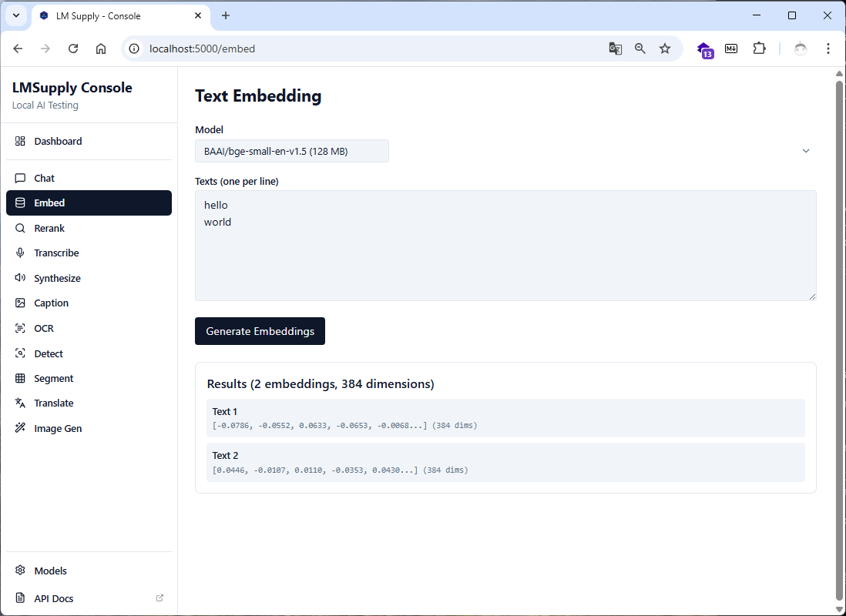Click the Text 2 embedding result
Image resolution: width=846 pixels, height=616 pixels.
coord(505,462)
